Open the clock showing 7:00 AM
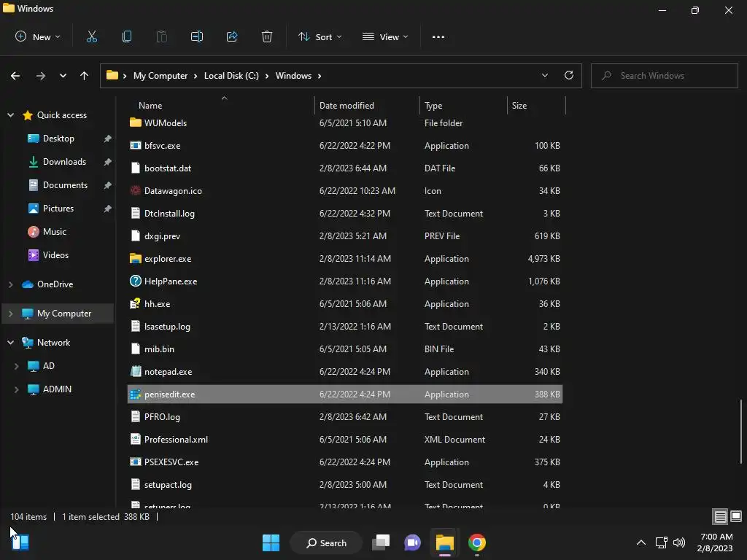This screenshot has height=560, width=747. (x=715, y=542)
